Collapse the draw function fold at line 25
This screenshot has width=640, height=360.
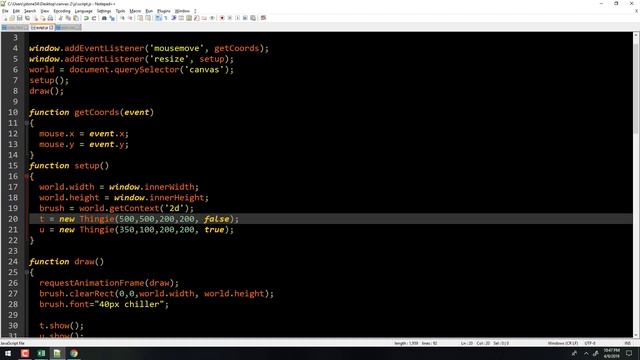pos(27,272)
